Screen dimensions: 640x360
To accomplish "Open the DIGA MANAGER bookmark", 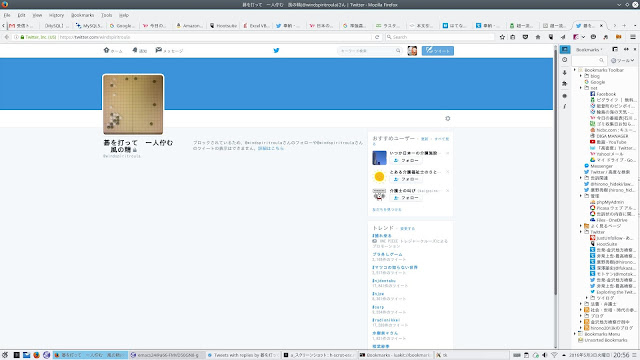I will point(608,136).
